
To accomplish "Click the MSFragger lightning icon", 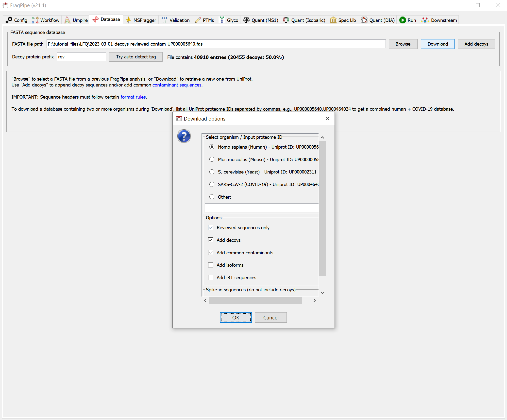I will (x=128, y=20).
